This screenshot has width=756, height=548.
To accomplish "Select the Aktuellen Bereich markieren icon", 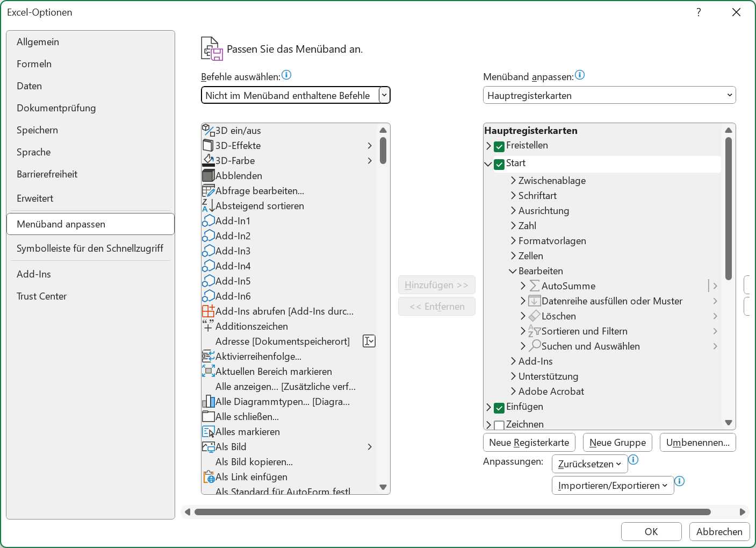I will (208, 371).
